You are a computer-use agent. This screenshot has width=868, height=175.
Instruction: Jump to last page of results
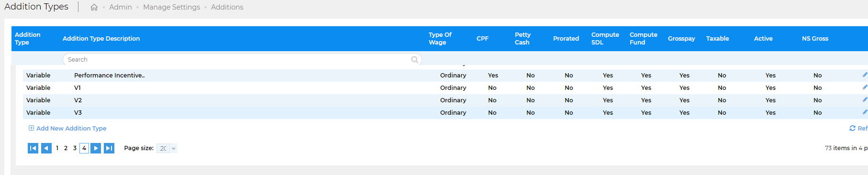(x=109, y=148)
